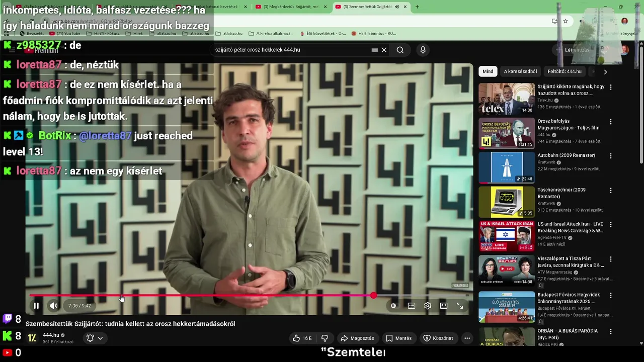
Task: Click the Köszönet thanks button
Action: pos(438,338)
